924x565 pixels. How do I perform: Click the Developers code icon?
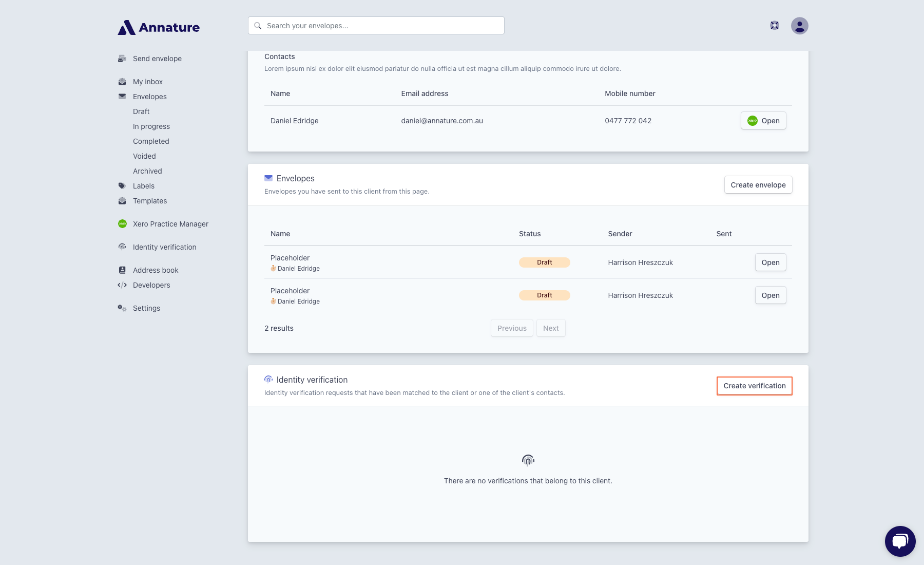(122, 285)
